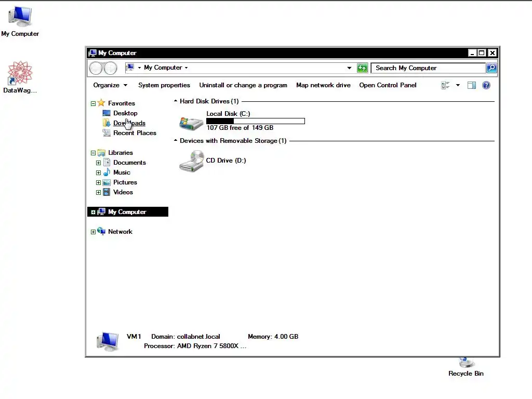The width and height of the screenshot is (532, 399).
Task: Click the computer icon in address bar
Action: (130, 68)
